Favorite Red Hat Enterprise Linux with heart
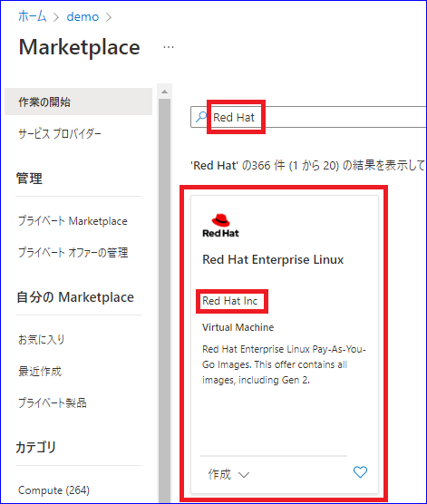This screenshot has width=427, height=504. point(360,472)
